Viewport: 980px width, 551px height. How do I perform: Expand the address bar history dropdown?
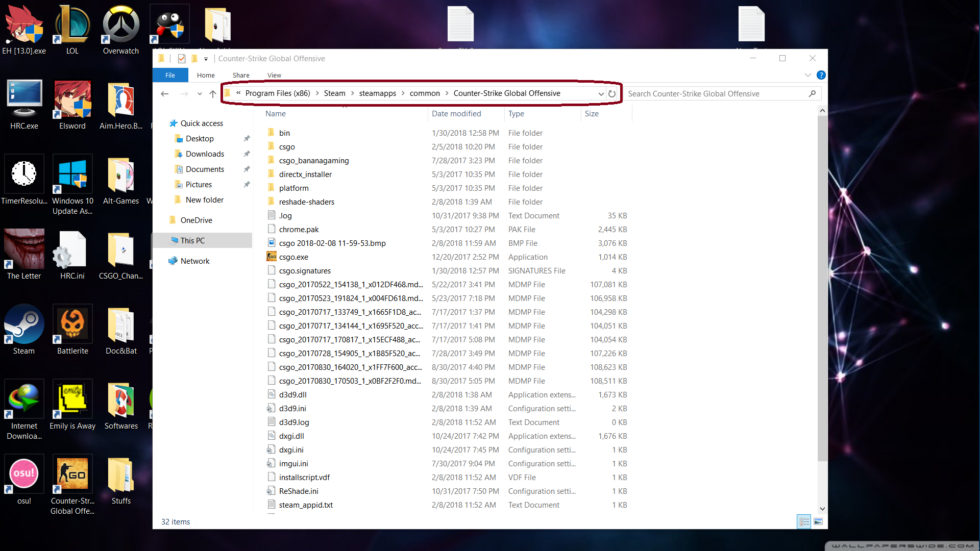click(601, 93)
